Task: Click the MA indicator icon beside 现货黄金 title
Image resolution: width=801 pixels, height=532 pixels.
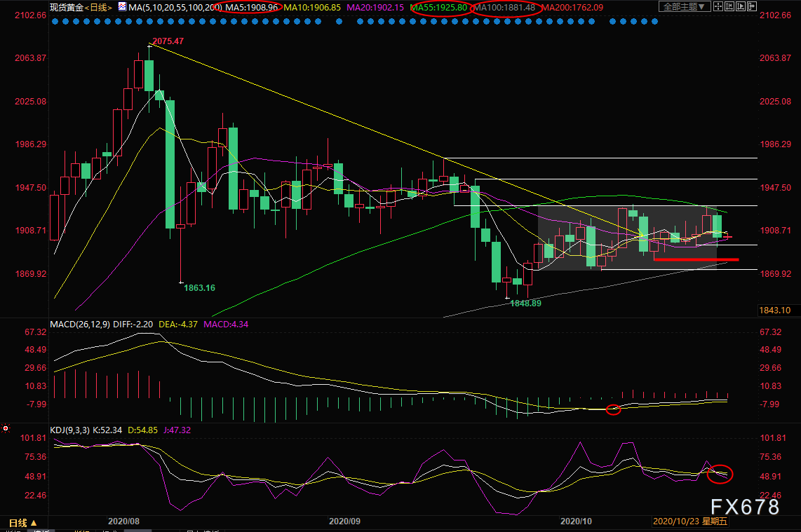Action: point(123,6)
